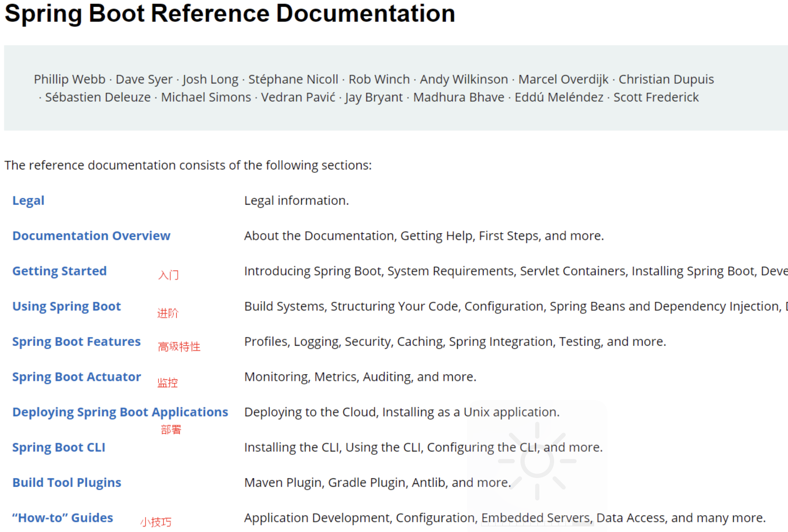Open the Using Spring Boot link
Image resolution: width=788 pixels, height=532 pixels.
click(67, 307)
